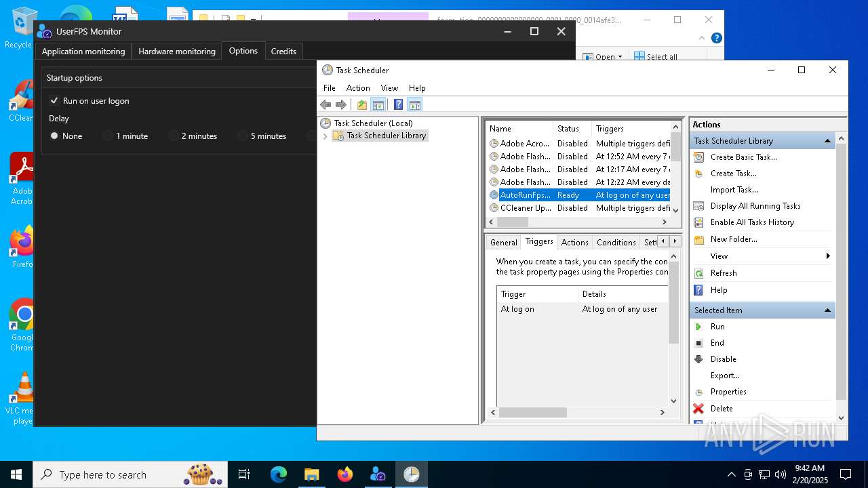Expand the Task Scheduler Library tree node

click(325, 136)
